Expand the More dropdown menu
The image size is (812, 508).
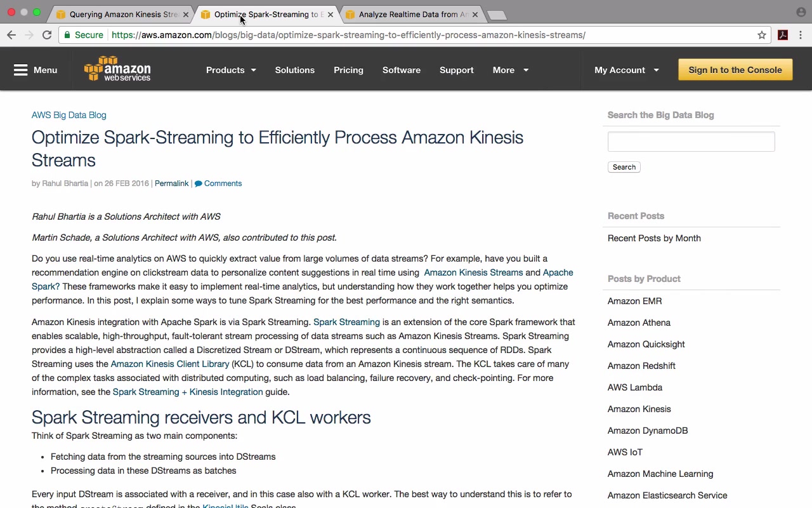coord(511,70)
